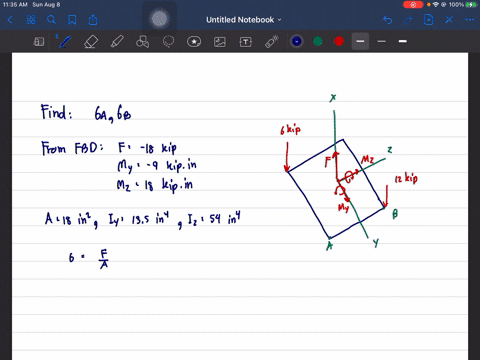Image resolution: width=480 pixels, height=360 pixels.
Task: Undo the last stroke
Action: pos(388,20)
